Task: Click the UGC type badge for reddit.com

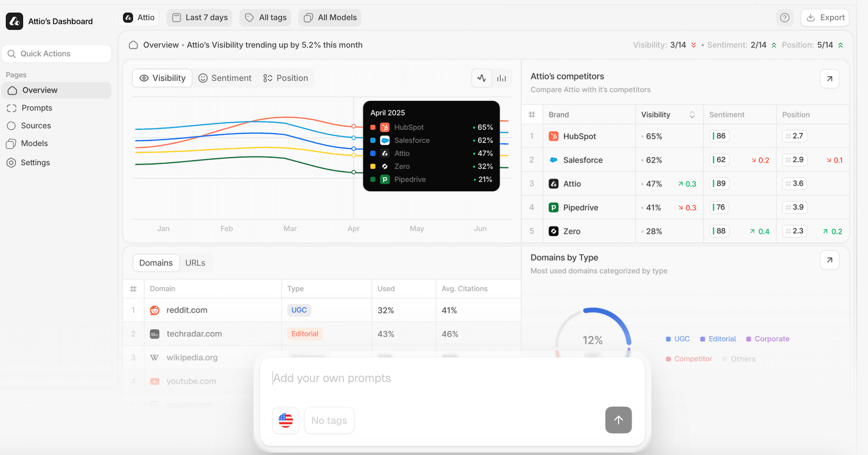Action: pyautogui.click(x=299, y=310)
